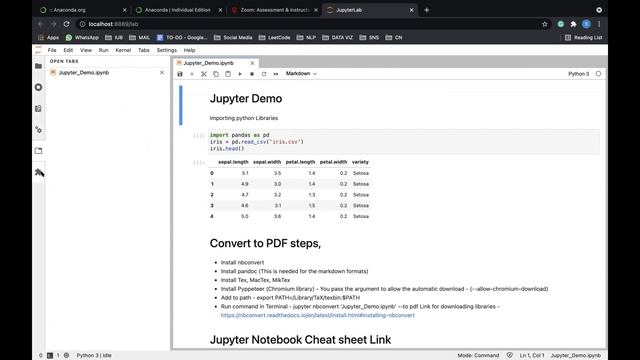Click notebook trust shield status icon
Viewport: 640px width, 360px height.
(x=510, y=355)
